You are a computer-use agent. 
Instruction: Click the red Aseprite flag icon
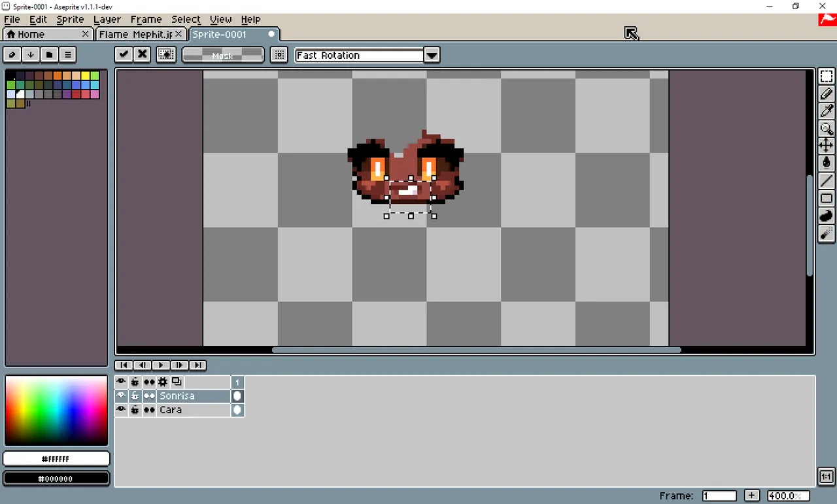pyautogui.click(x=827, y=20)
